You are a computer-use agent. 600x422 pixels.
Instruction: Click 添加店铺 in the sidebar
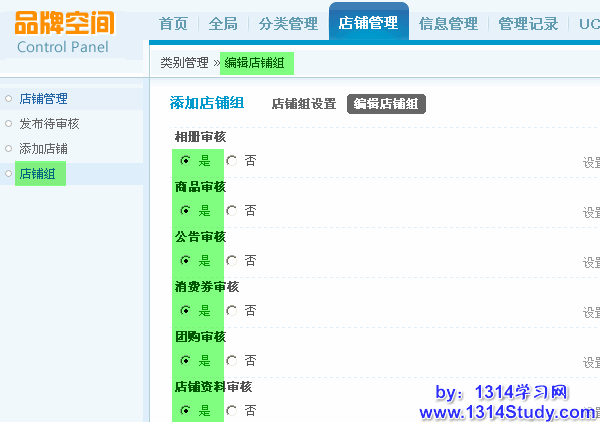pyautogui.click(x=43, y=149)
